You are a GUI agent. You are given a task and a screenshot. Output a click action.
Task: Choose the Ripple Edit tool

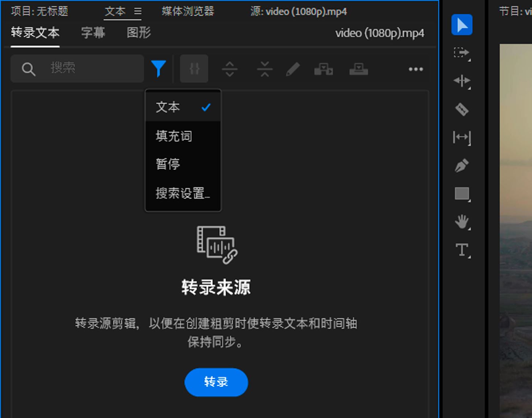click(462, 81)
